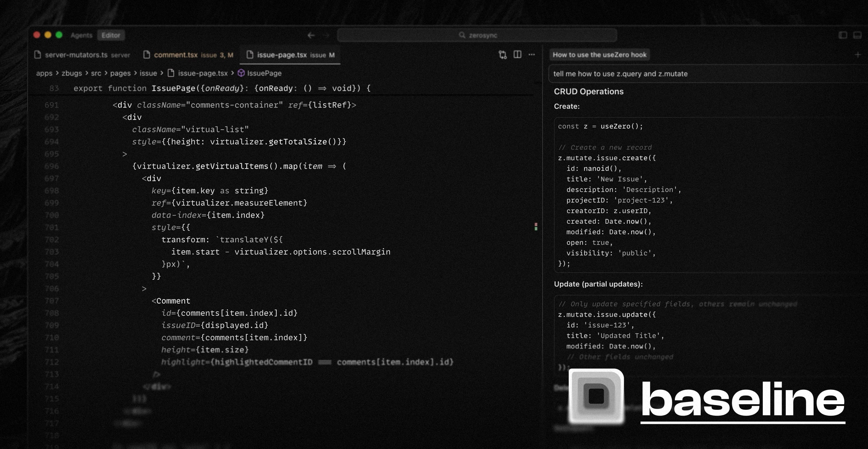Click the split editor icon

tap(517, 55)
